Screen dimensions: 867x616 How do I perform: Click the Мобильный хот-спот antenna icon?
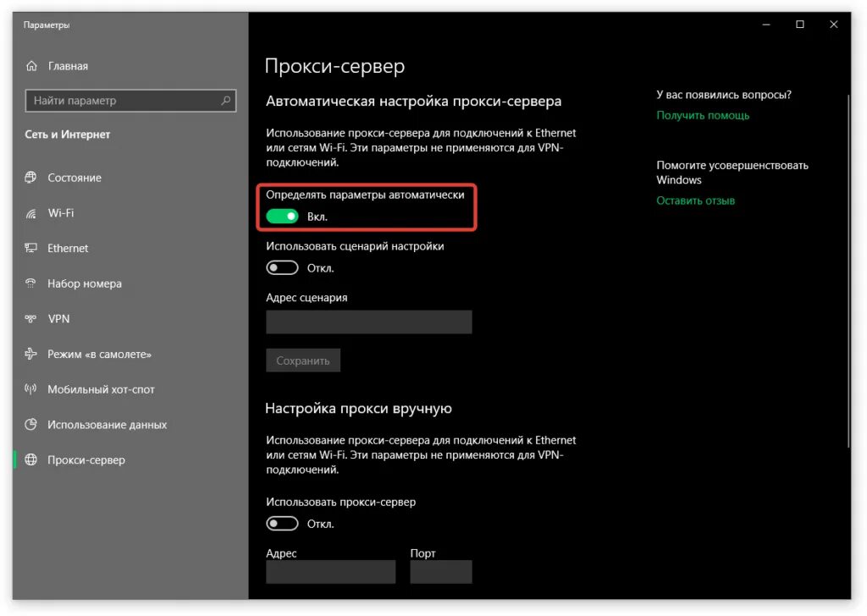point(31,389)
